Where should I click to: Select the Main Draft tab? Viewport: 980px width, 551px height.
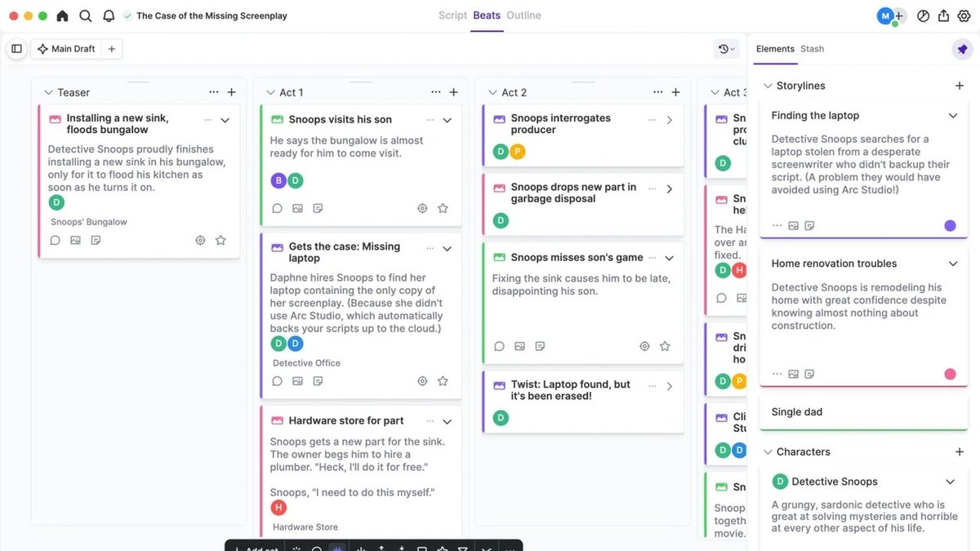point(66,49)
